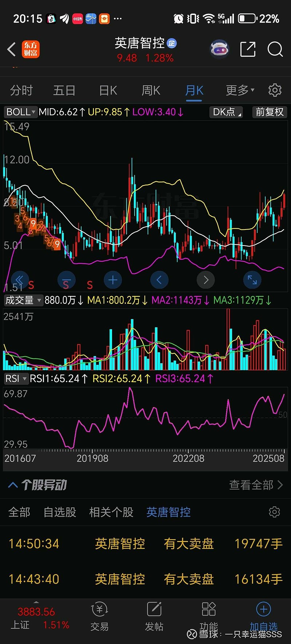This screenshot has width=291, height=644.
Task: Tap the RSI2:65.24 value
Action: [121, 378]
